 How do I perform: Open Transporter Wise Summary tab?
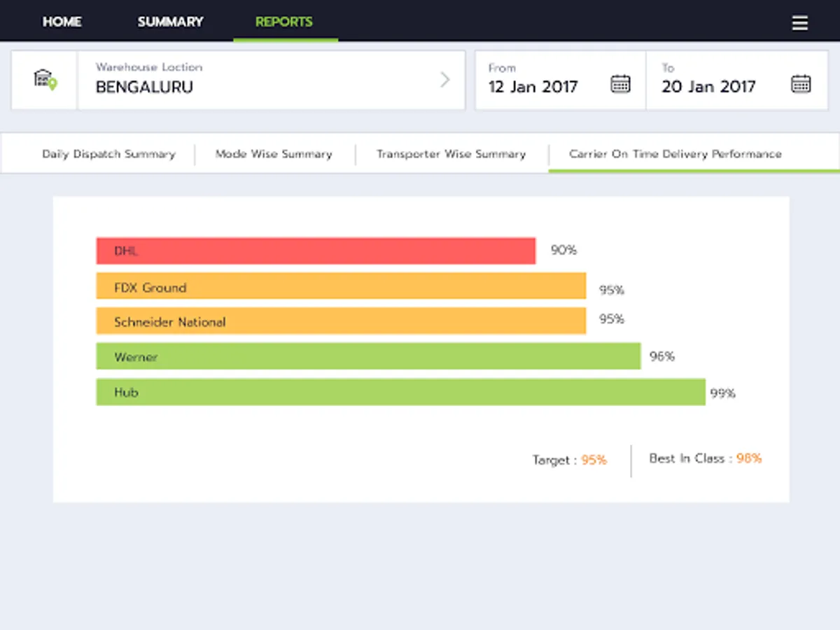pyautogui.click(x=451, y=154)
